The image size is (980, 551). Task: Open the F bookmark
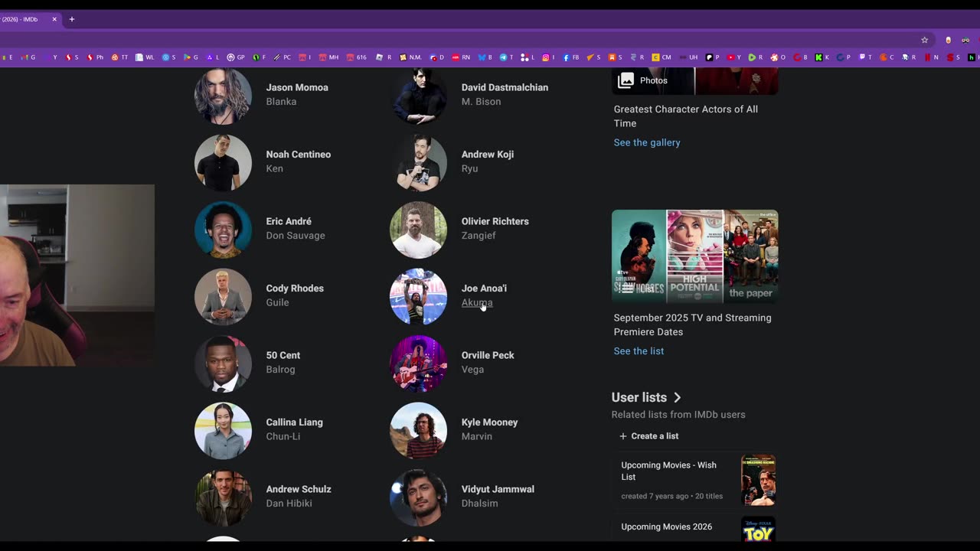pyautogui.click(x=260, y=57)
